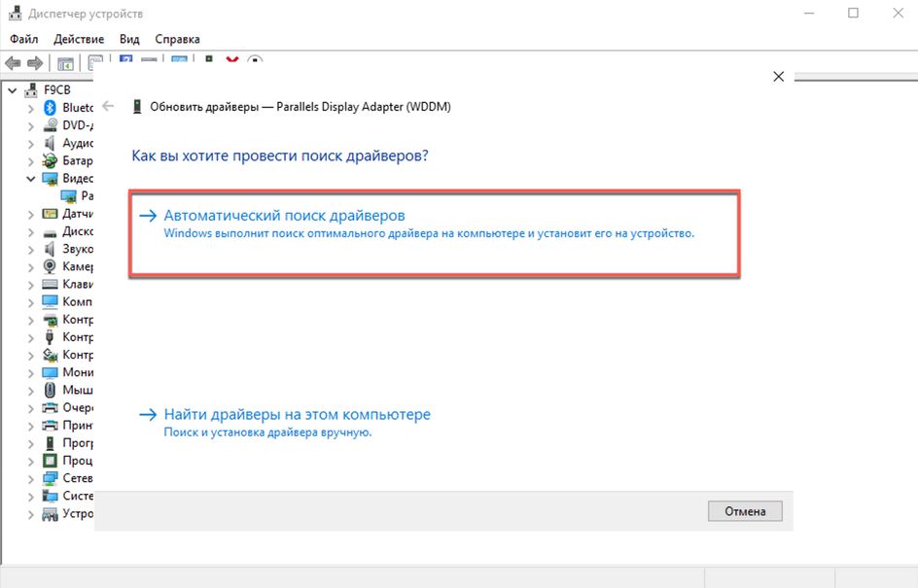Click the sensors icon beside Датчи

pos(50,214)
